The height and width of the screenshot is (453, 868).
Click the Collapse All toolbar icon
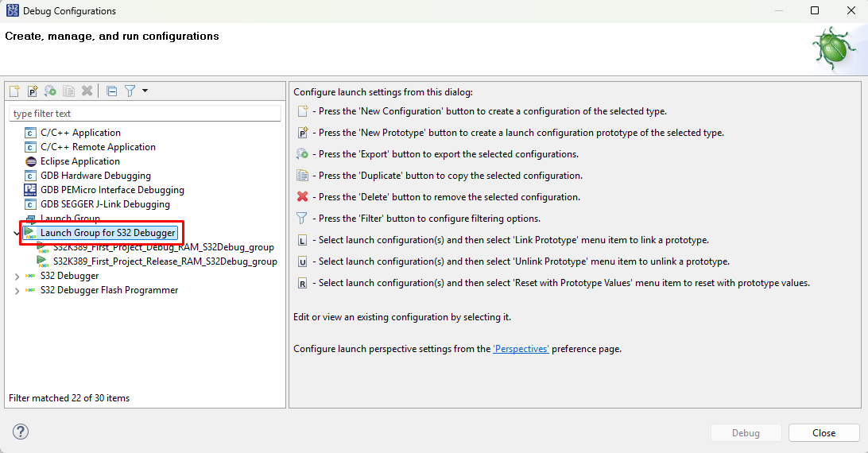pos(111,91)
